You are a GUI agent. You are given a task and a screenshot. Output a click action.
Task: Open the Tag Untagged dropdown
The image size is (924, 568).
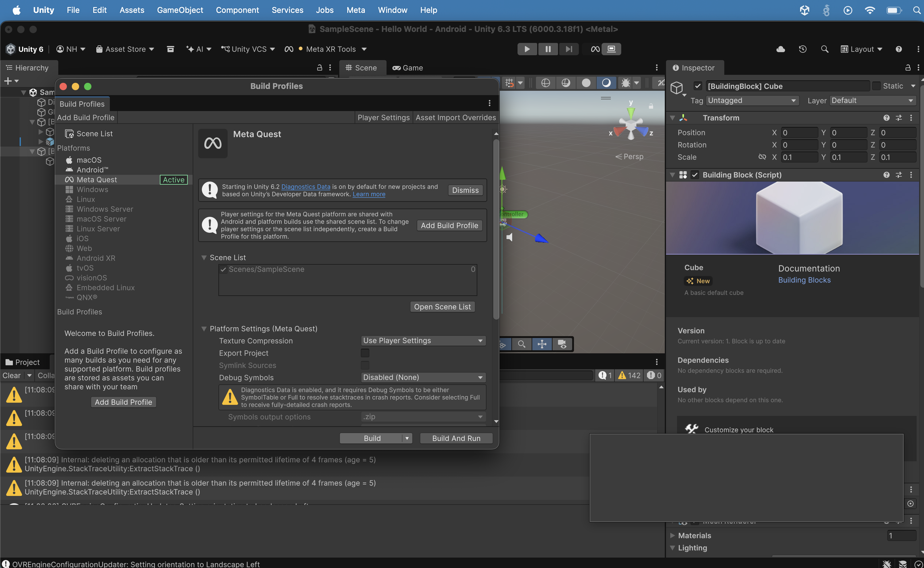[752, 101]
